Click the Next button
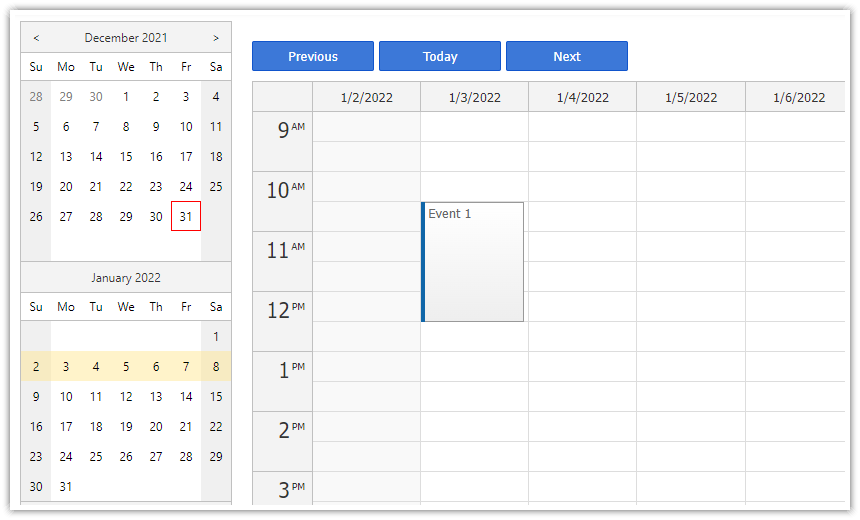This screenshot has width=860, height=520. pyautogui.click(x=567, y=57)
